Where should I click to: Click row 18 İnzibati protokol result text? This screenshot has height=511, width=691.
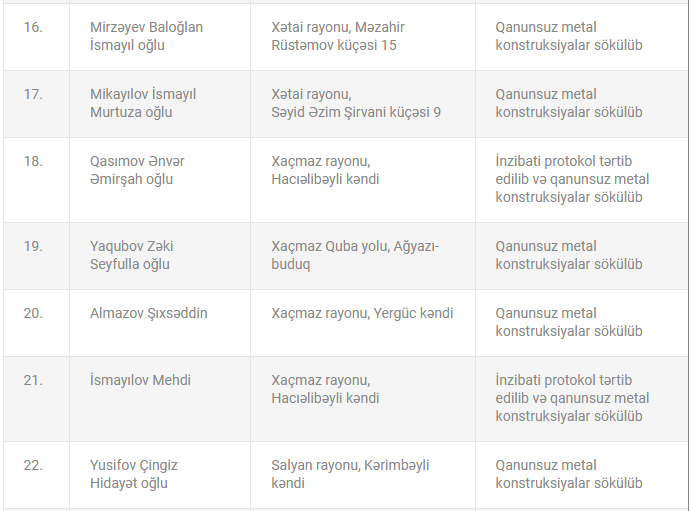(572, 179)
